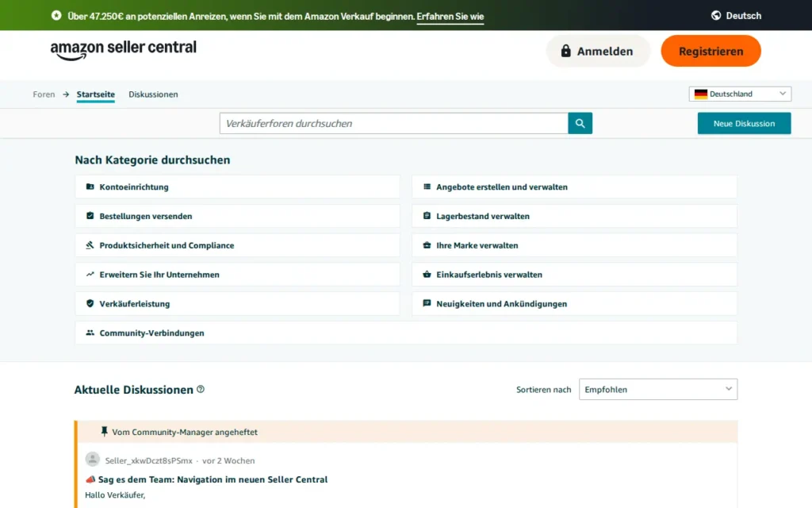This screenshot has height=508, width=812.
Task: Click the arrow after Foren breadcrumb
Action: pos(66,94)
